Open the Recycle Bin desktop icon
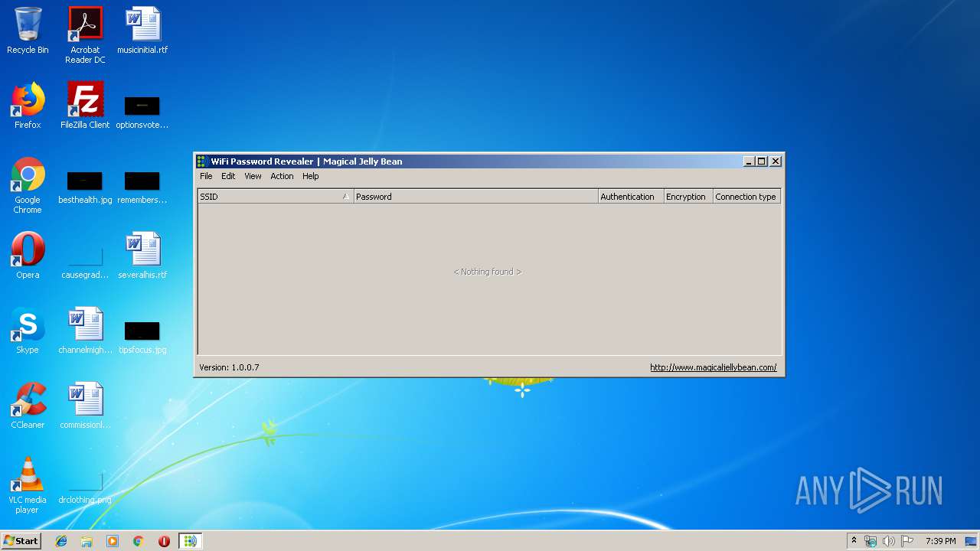The height and width of the screenshot is (551, 980). point(28,31)
